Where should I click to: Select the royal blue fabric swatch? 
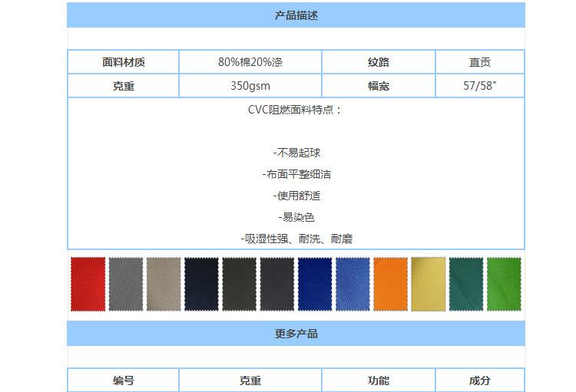coord(315,284)
